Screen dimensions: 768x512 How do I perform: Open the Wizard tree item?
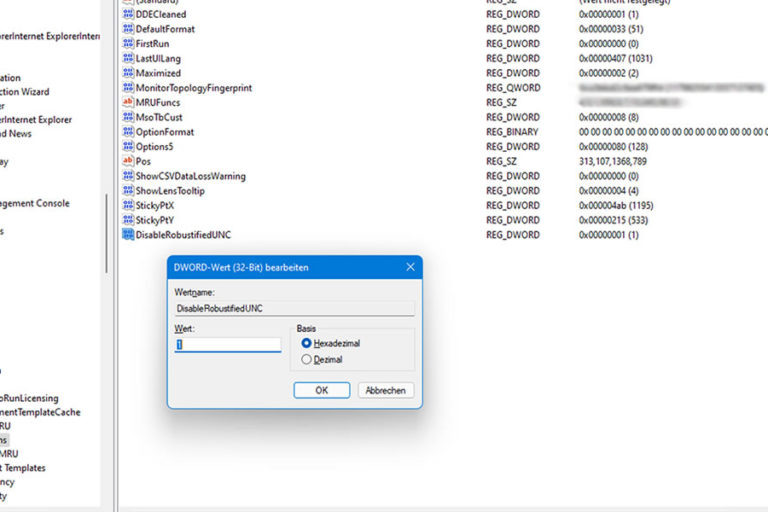[x=24, y=92]
